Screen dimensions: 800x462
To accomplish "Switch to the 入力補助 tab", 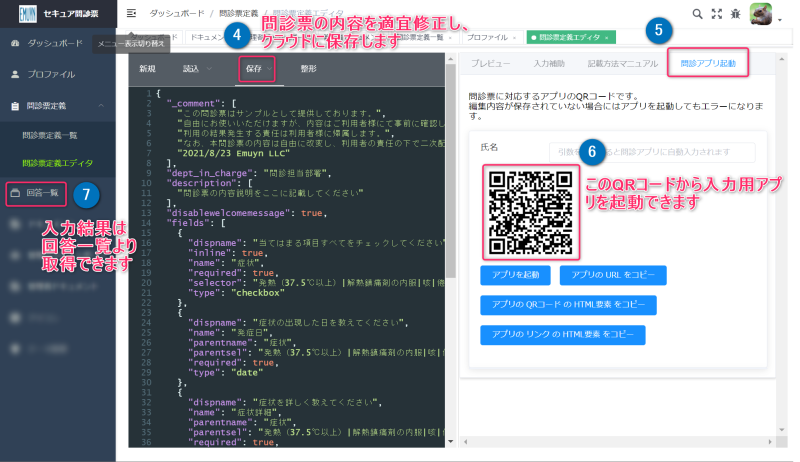I will [549, 63].
